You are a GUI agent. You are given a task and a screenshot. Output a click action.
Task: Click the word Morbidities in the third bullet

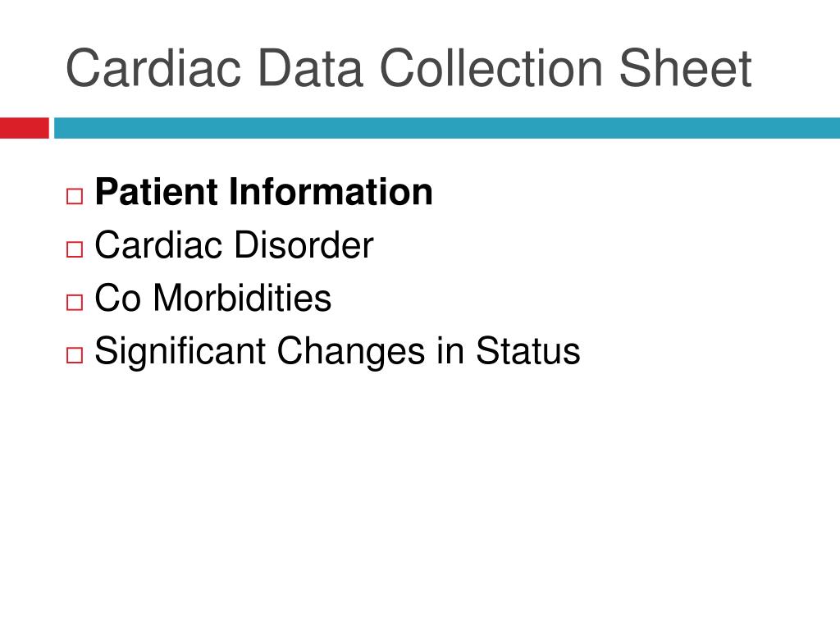[242, 298]
